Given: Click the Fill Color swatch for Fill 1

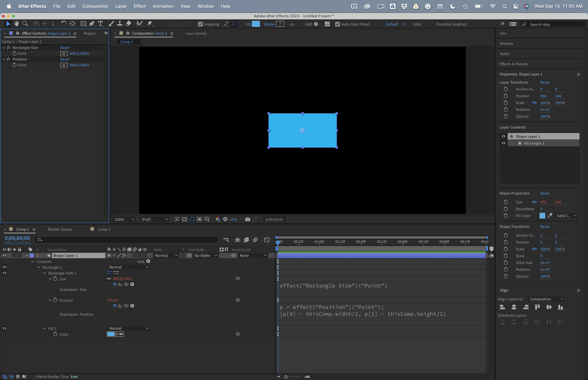Looking at the screenshot, I should point(111,334).
